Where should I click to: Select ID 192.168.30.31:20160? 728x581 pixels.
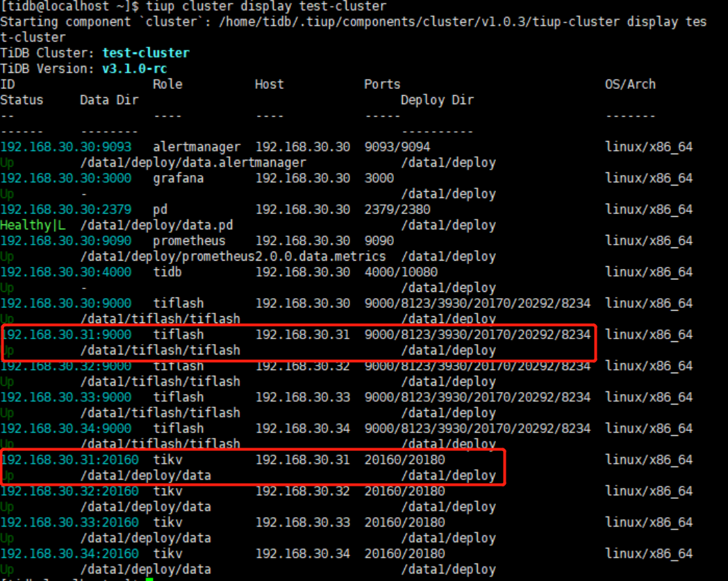71,460
